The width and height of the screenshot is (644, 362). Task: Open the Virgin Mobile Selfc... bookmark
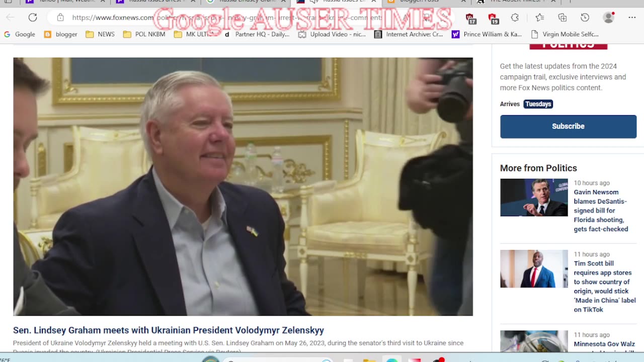pyautogui.click(x=565, y=34)
